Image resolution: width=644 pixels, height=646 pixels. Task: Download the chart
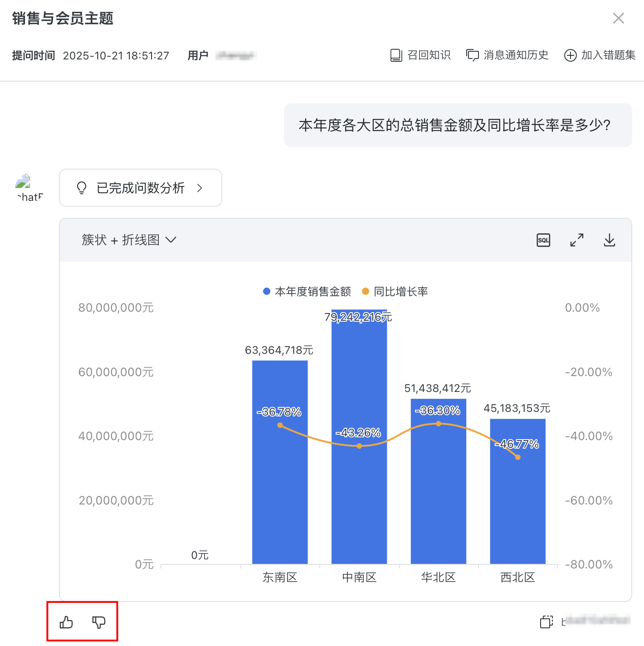point(609,240)
